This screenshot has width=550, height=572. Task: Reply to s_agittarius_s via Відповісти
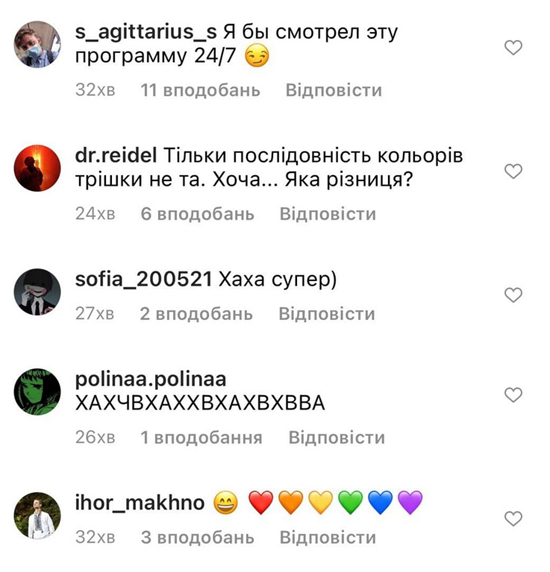(333, 90)
